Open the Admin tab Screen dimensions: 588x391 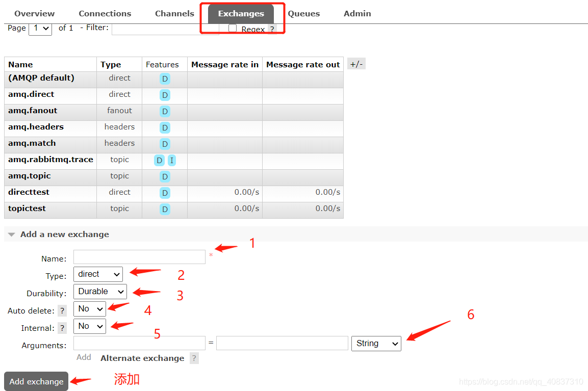[357, 13]
